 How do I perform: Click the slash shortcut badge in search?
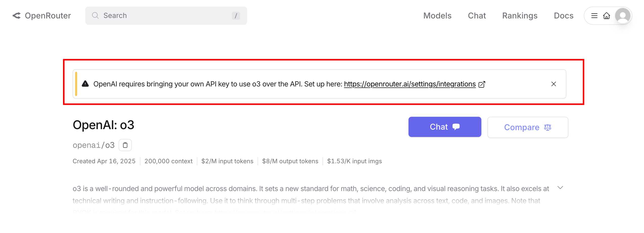236,16
